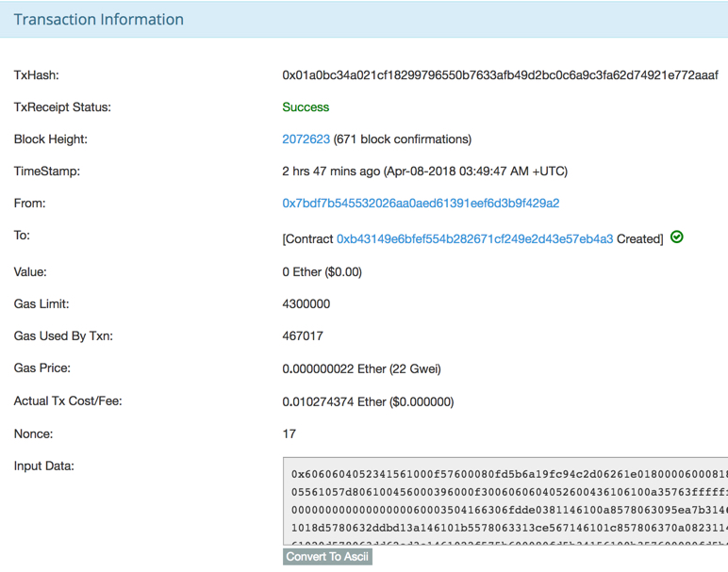Click the Value 0 Ether amount
Viewport: 728px width, 572px height.
pyautogui.click(x=322, y=272)
